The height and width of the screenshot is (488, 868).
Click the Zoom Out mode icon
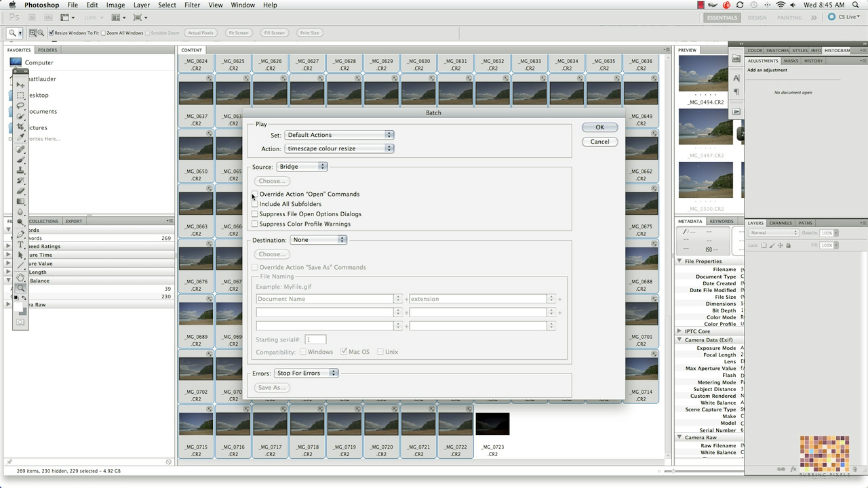(x=41, y=33)
